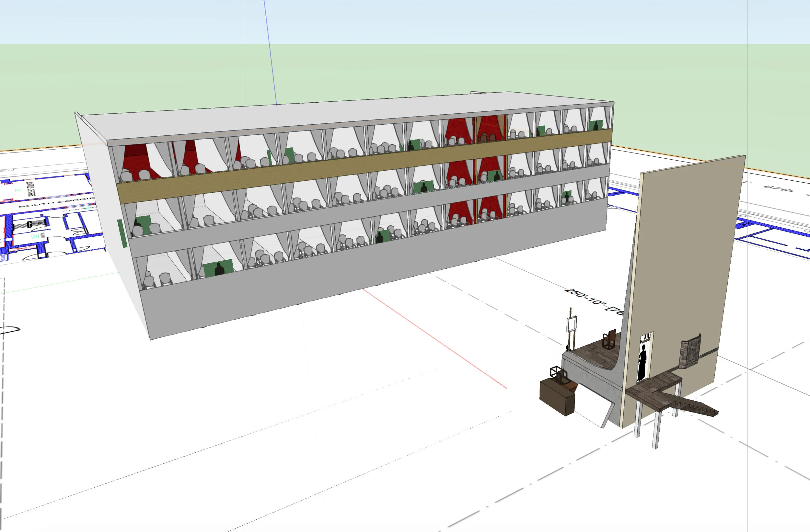Select the red curtain in top-left window

pos(136,159)
